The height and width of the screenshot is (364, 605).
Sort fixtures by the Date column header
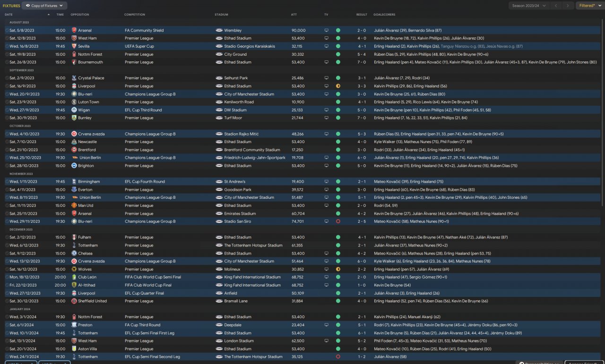(x=9, y=15)
